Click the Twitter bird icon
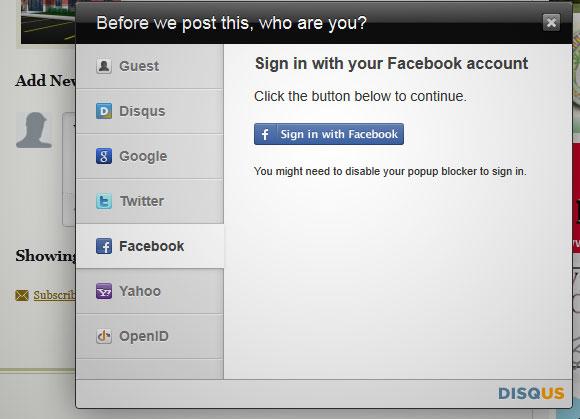Image resolution: width=580 pixels, height=419 pixels. [x=104, y=201]
